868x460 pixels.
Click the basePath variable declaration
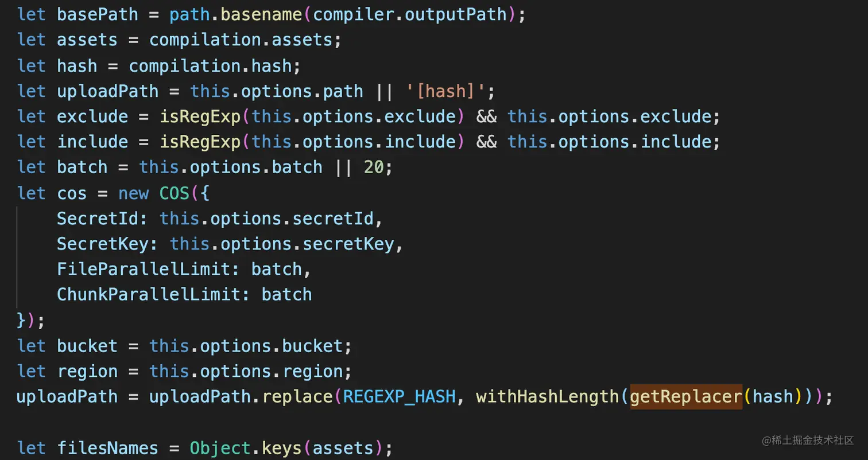tap(98, 14)
